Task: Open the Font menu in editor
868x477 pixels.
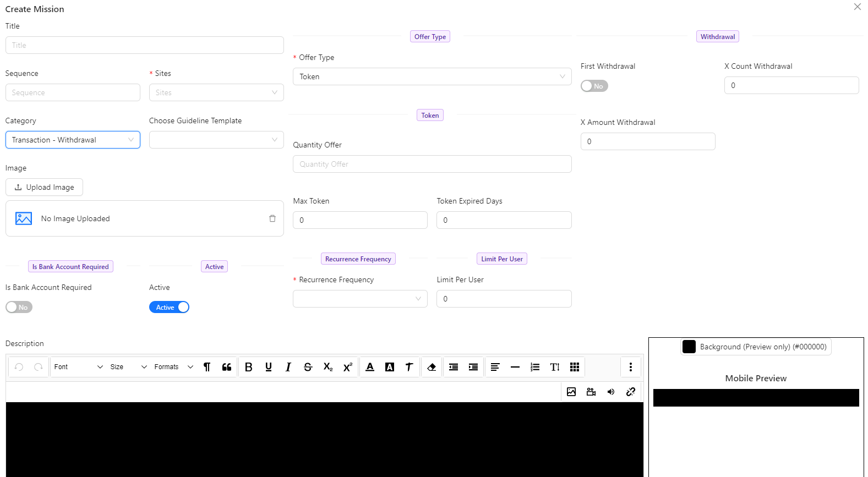Action: [78, 367]
